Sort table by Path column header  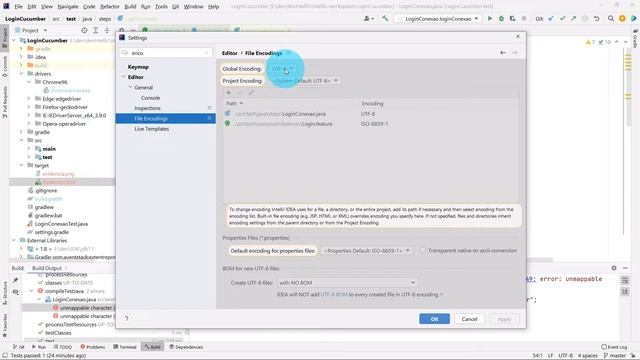(x=235, y=103)
